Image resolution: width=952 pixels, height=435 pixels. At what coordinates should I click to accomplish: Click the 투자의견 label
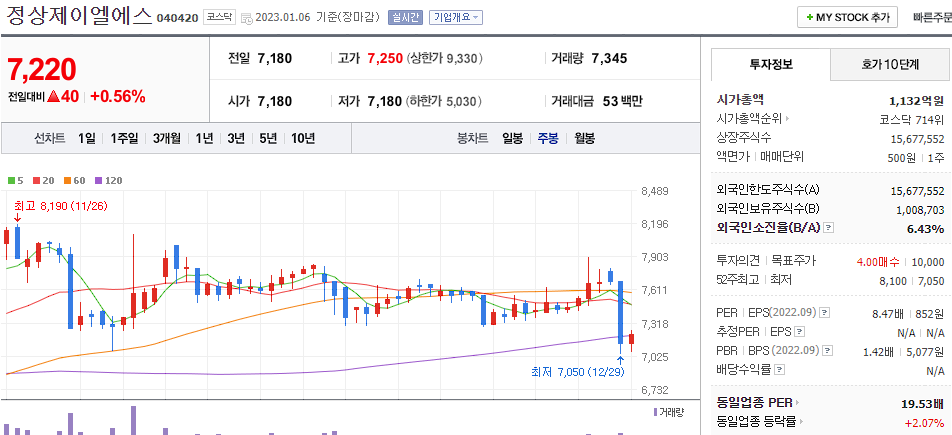coord(738,261)
